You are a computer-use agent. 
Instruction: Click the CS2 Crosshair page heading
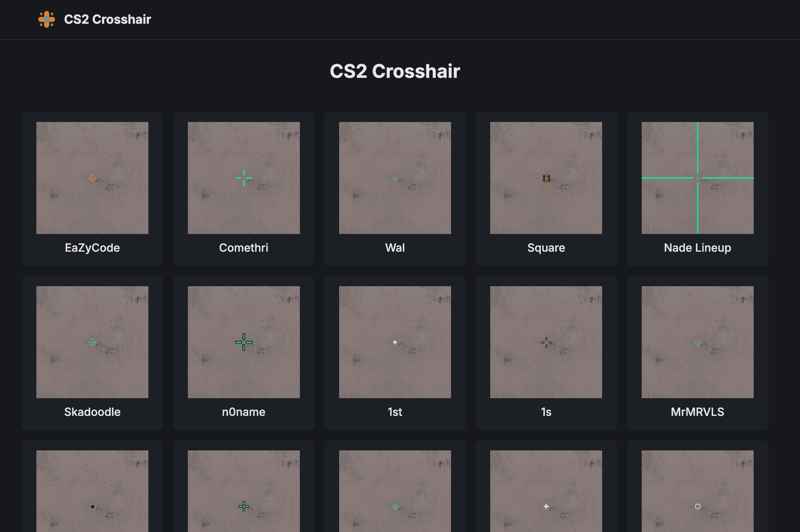coord(395,71)
